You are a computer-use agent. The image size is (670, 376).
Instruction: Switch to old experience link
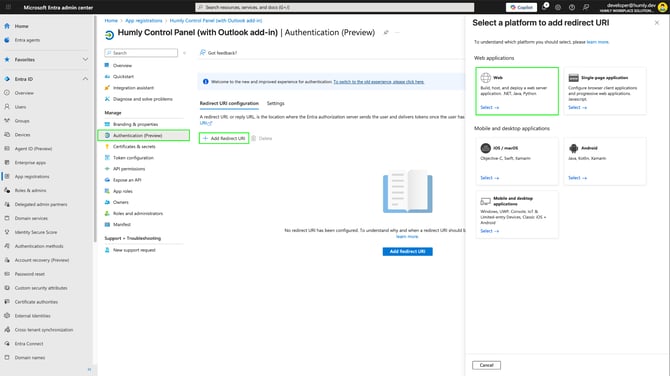point(379,82)
